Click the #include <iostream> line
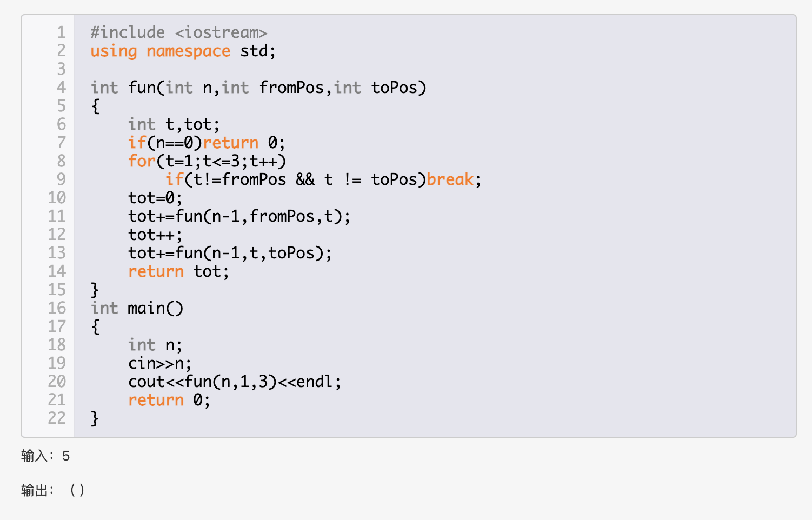The height and width of the screenshot is (520, 812). (x=179, y=32)
